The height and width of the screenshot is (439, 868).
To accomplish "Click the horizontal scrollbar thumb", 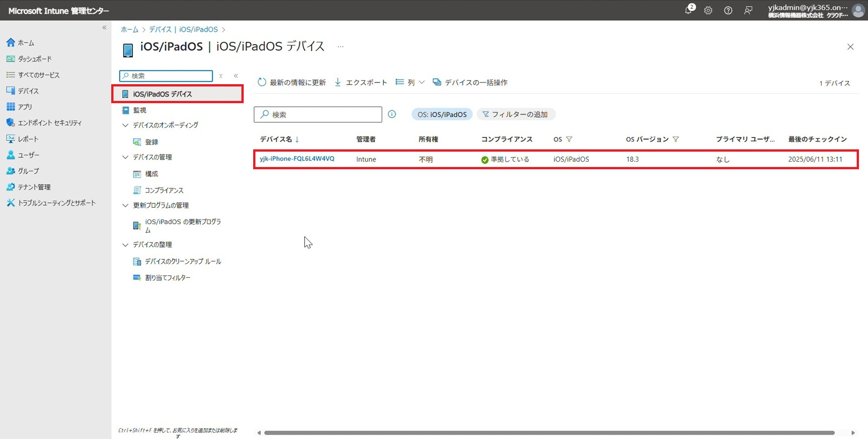I will [549, 433].
